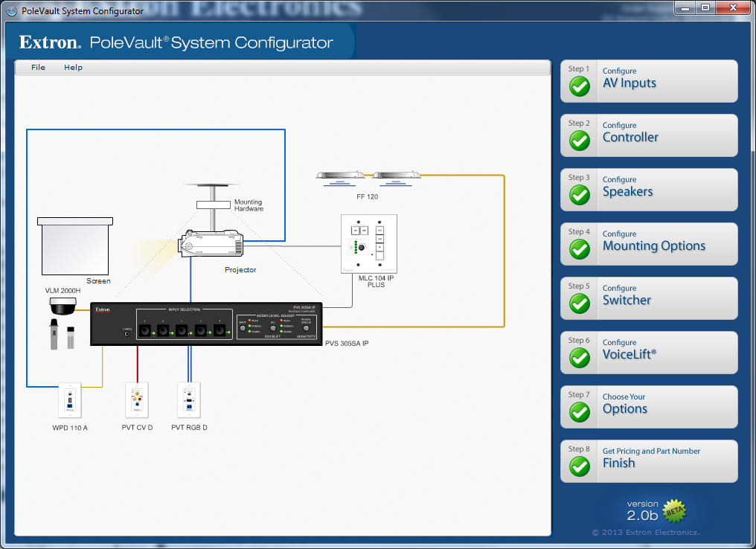Open the File menu
Screen dimensions: 756x549
click(x=38, y=68)
